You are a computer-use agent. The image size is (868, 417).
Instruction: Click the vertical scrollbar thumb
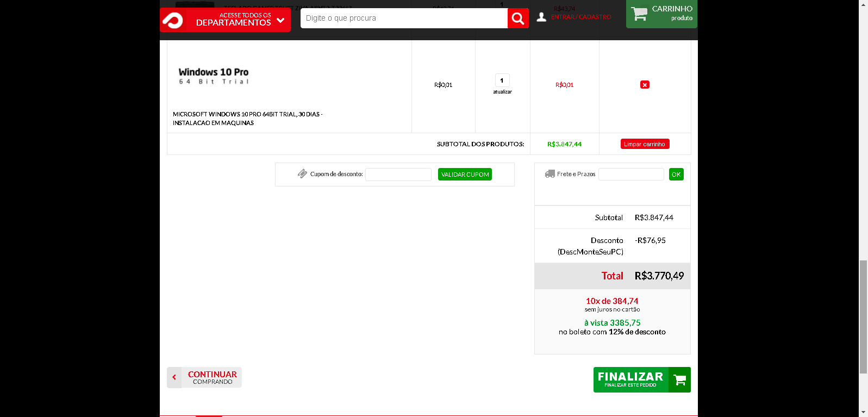pos(863,317)
